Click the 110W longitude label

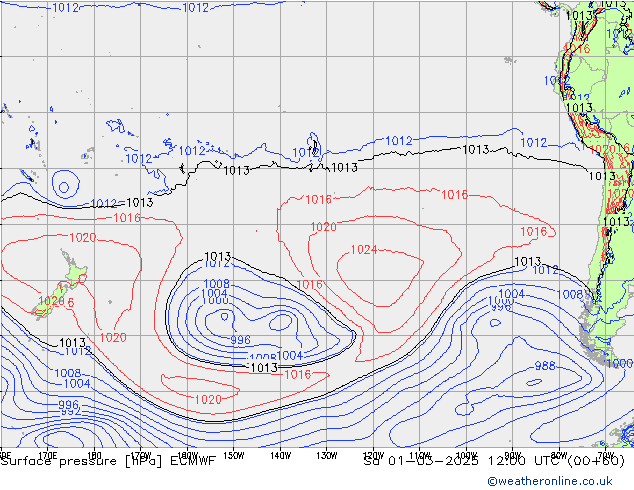pyautogui.click(x=420, y=455)
